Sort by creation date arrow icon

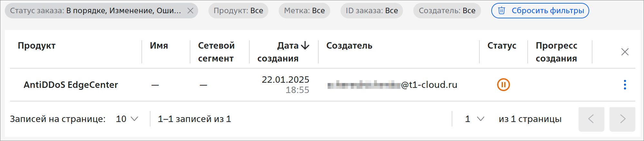(x=305, y=46)
